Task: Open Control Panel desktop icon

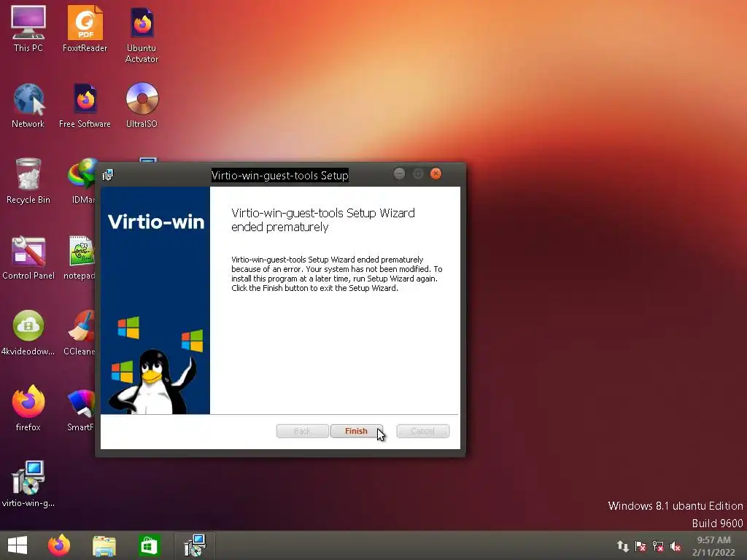Action: pyautogui.click(x=28, y=257)
